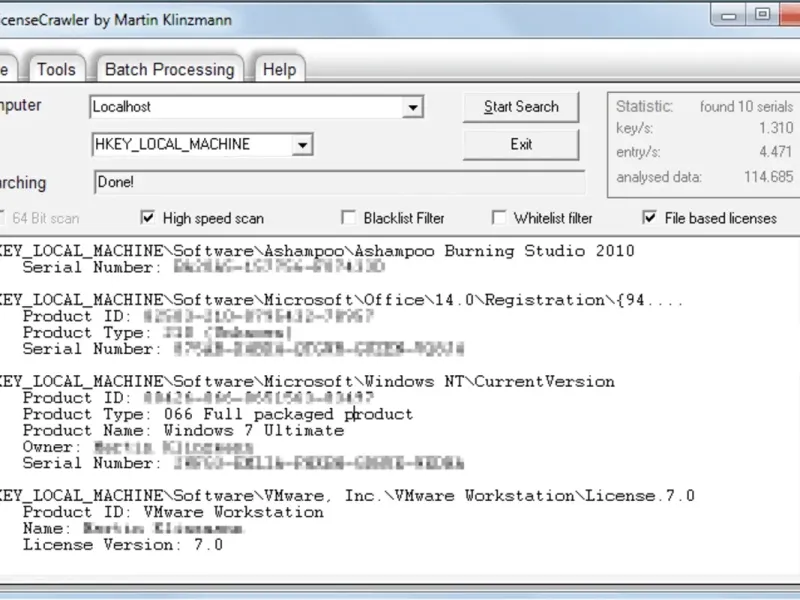
Task: Select the VMware Workstation License.7.0 registry line
Action: click(x=347, y=496)
